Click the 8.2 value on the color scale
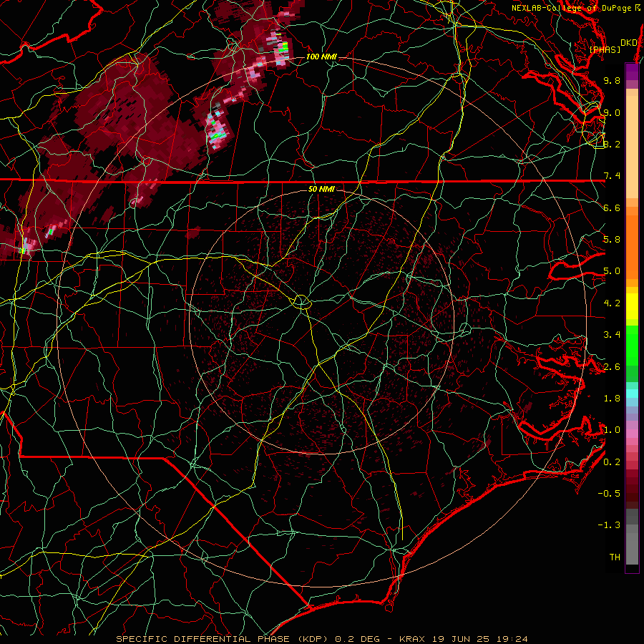Screen dimensions: 644x644 click(612, 144)
